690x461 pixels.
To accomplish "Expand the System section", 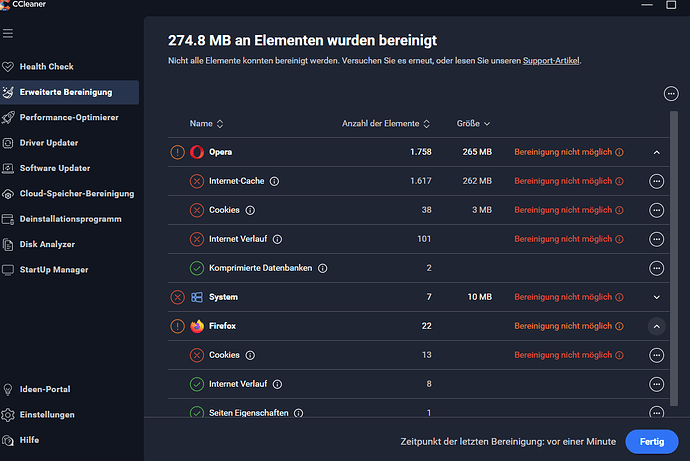I will coord(656,297).
